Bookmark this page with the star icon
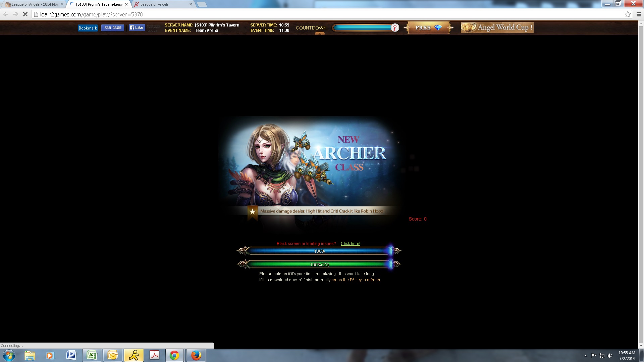This screenshot has width=644, height=362. pos(628,14)
